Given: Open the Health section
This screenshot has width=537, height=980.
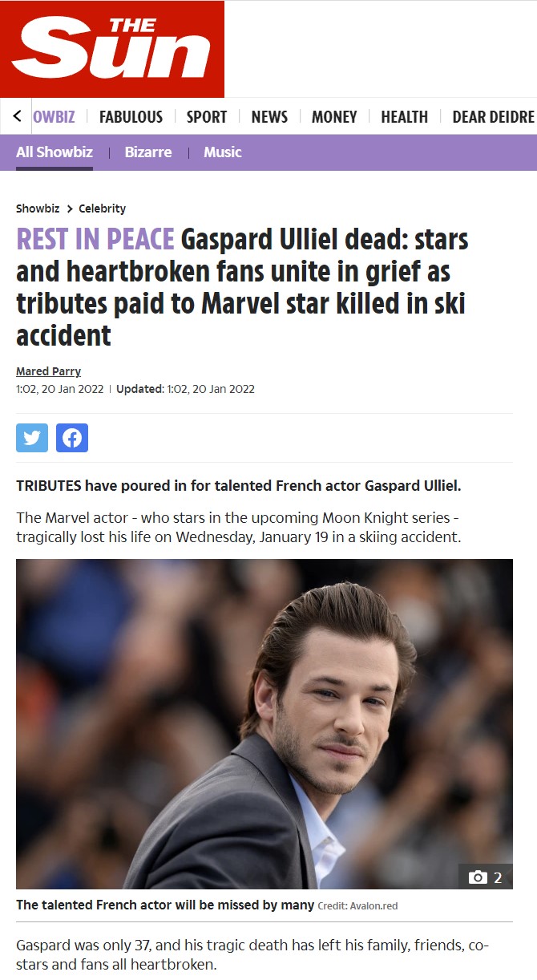Looking at the screenshot, I should pyautogui.click(x=404, y=117).
